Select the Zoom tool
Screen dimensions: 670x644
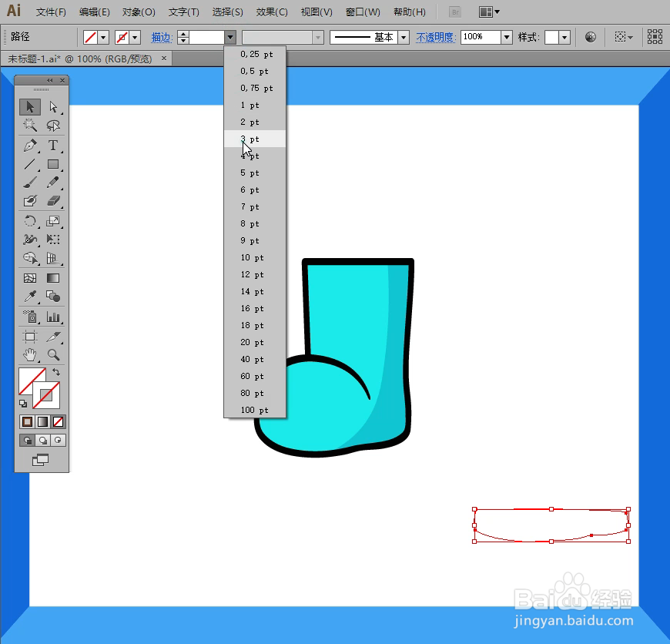53,354
